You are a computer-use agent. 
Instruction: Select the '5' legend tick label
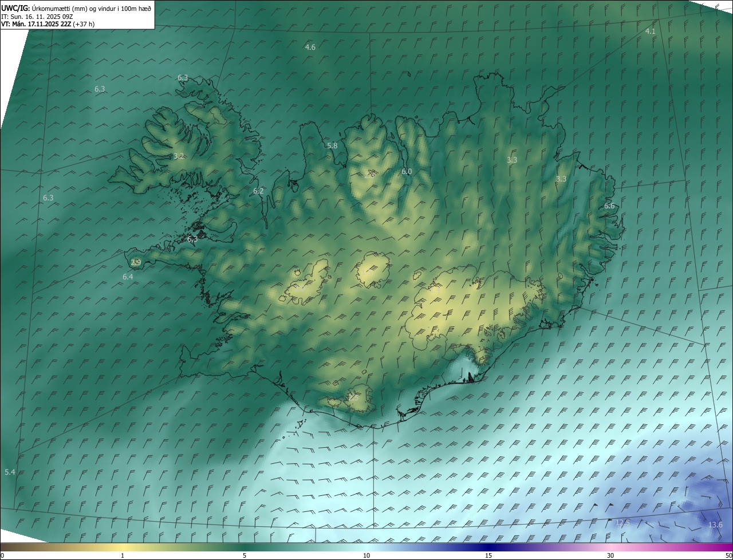(x=245, y=556)
